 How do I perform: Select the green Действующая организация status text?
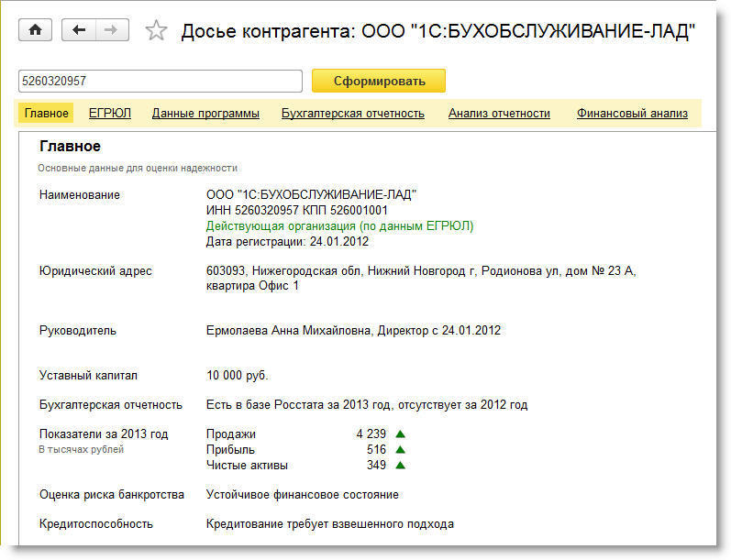point(339,225)
